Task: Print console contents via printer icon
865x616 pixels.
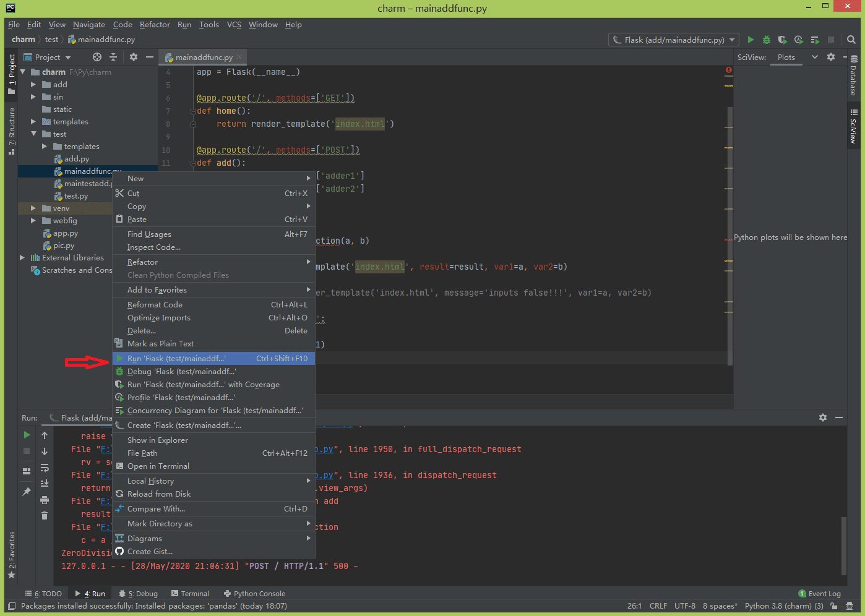Action: tap(44, 500)
